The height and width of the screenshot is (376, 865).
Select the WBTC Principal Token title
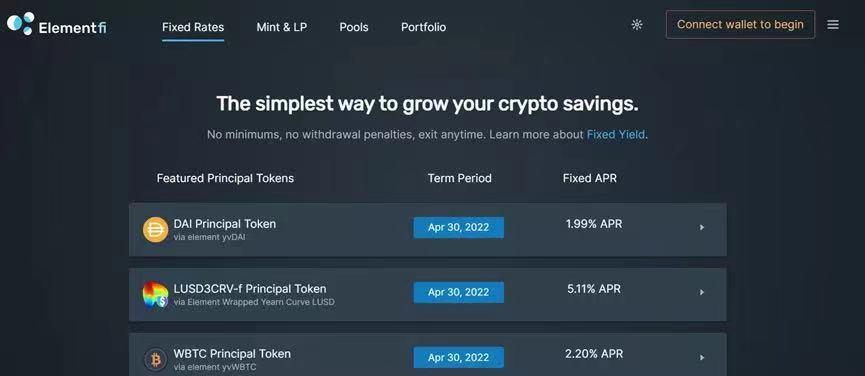232,353
